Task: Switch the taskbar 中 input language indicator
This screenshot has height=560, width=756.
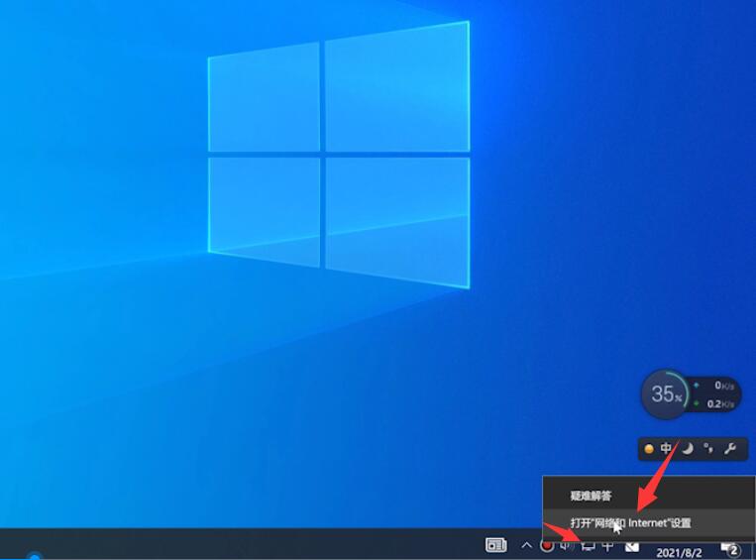Action: 607,546
